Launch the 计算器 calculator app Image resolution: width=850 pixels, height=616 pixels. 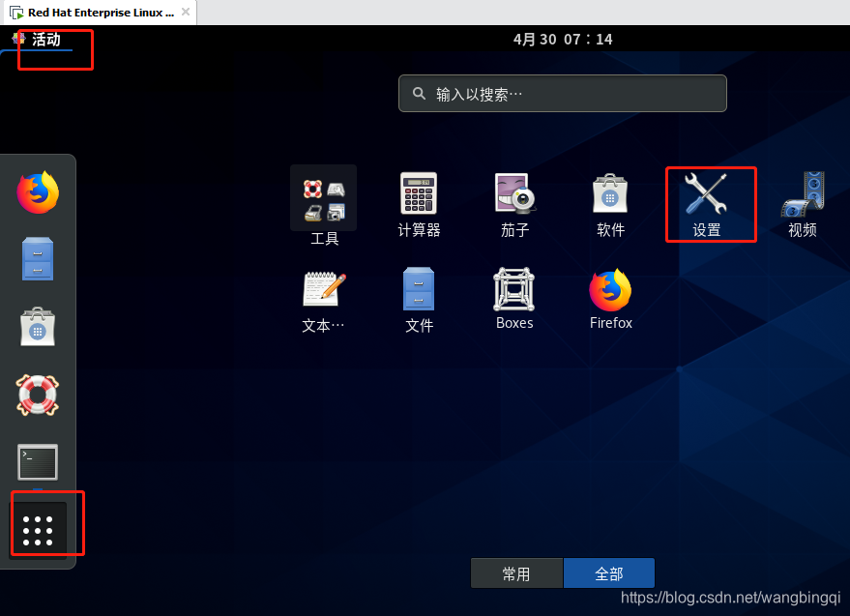(x=419, y=204)
